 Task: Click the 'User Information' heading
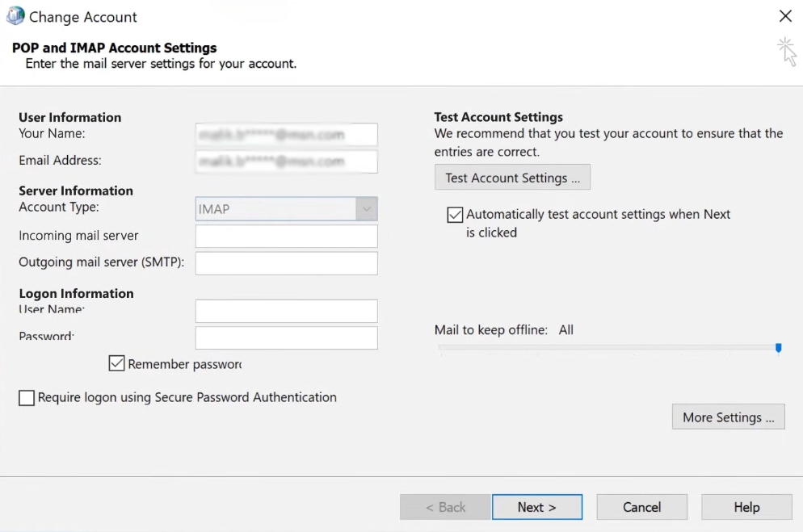70,117
